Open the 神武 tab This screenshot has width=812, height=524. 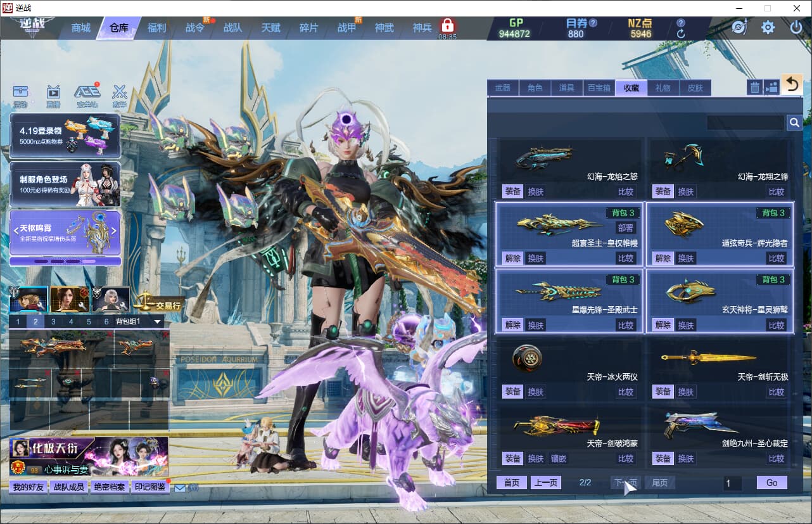384,28
